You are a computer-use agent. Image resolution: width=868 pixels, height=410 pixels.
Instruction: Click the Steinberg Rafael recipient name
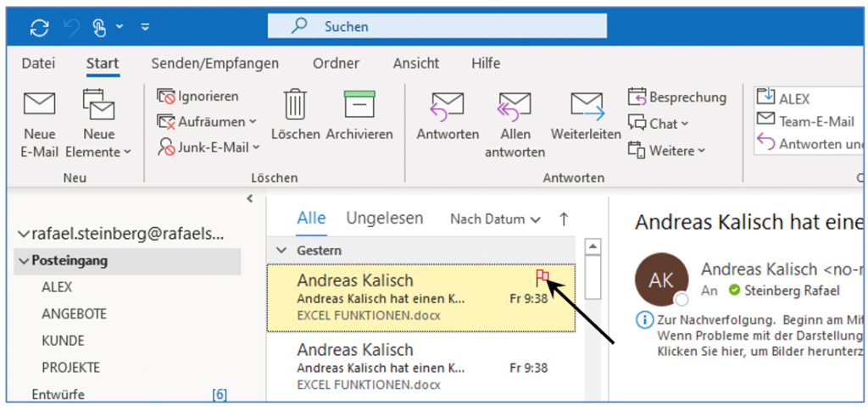pyautogui.click(x=792, y=290)
